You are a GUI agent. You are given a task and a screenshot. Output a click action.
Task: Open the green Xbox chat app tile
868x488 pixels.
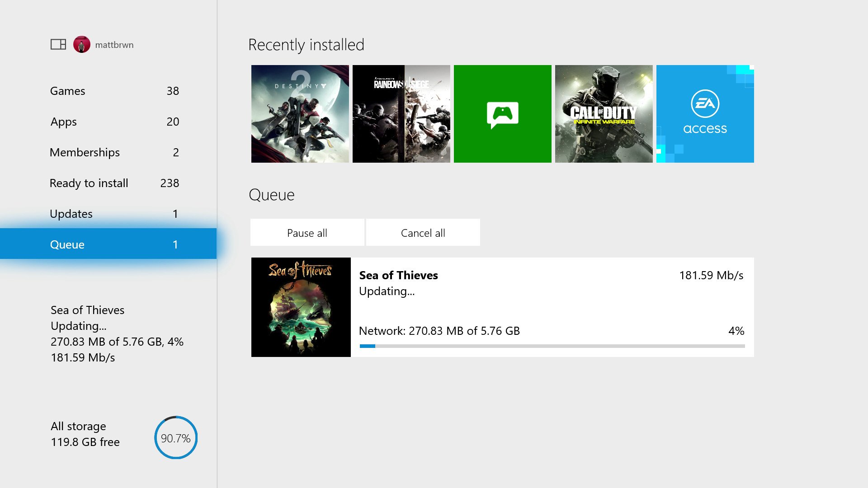click(502, 113)
